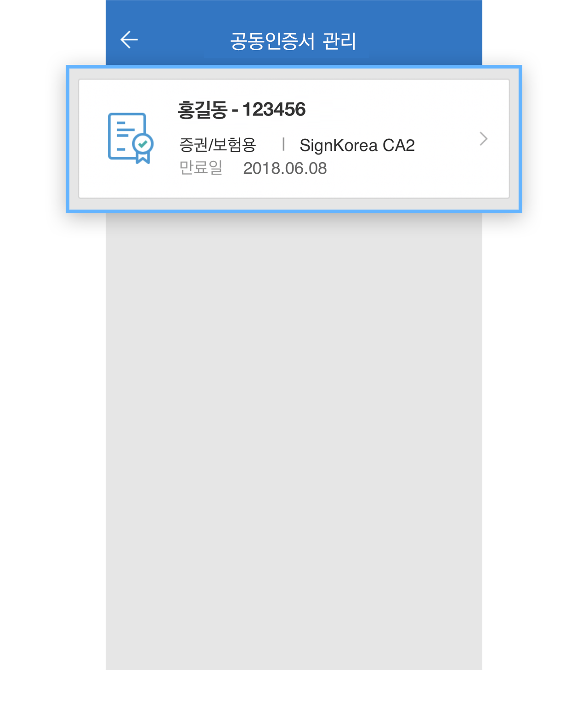Click the gray margin left of the certificate card

tap(73, 139)
